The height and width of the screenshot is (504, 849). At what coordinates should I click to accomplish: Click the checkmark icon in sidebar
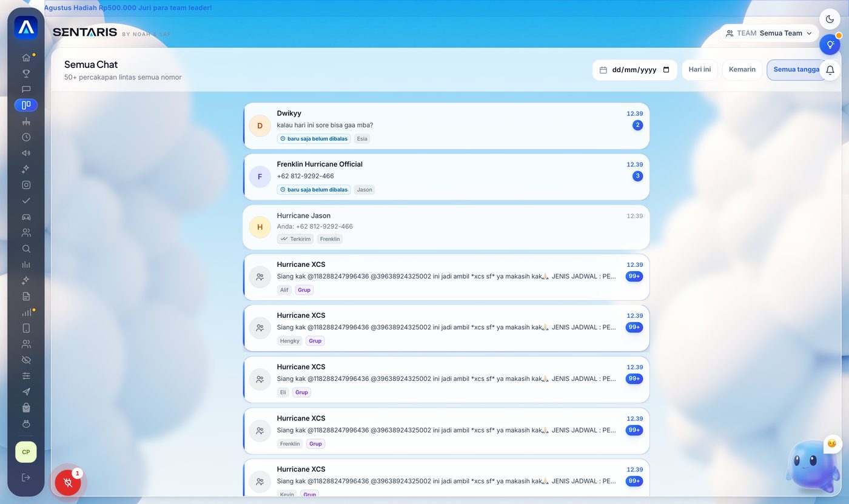[26, 201]
